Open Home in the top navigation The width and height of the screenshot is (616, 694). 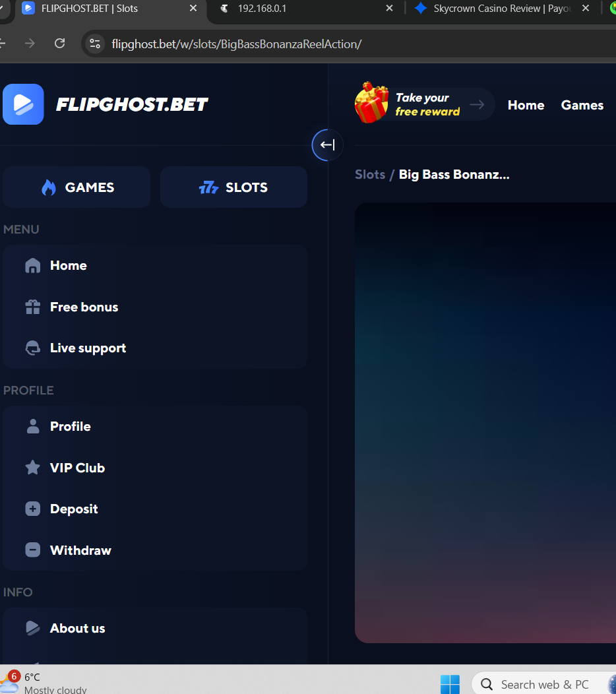click(526, 105)
